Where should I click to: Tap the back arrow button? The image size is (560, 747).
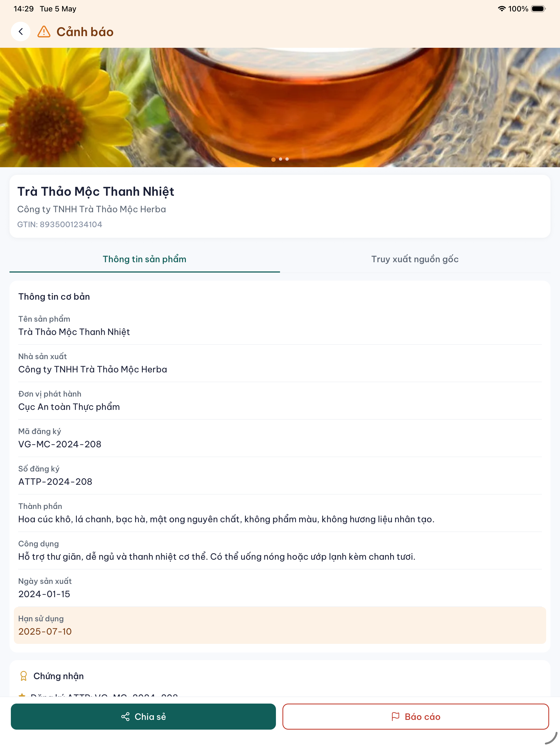coord(21,32)
